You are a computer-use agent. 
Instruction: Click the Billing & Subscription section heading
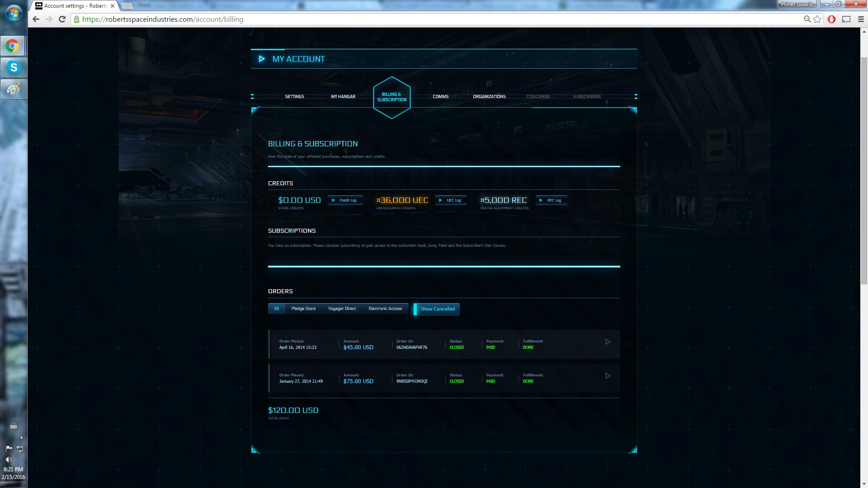pyautogui.click(x=313, y=144)
